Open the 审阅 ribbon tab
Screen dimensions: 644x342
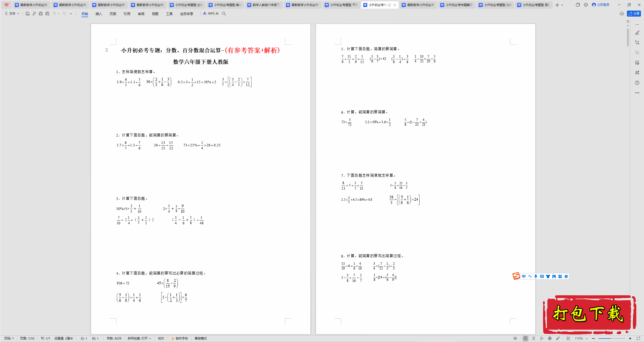pyautogui.click(x=141, y=14)
